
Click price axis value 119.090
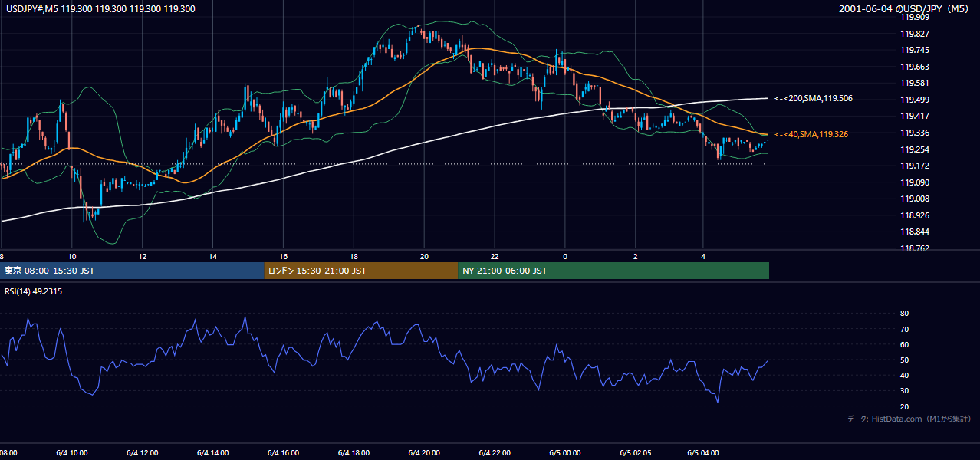(x=915, y=182)
